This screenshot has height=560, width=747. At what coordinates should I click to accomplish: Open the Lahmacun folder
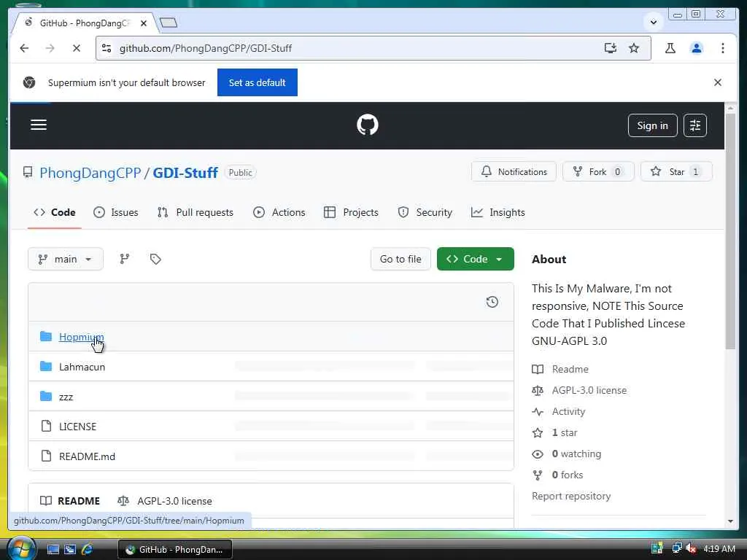tap(82, 367)
